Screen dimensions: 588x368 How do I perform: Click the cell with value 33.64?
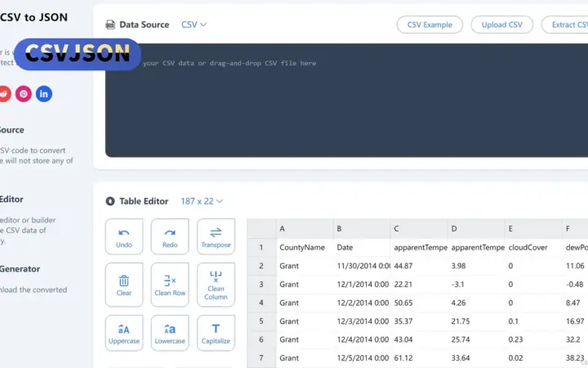pyautogui.click(x=477, y=358)
